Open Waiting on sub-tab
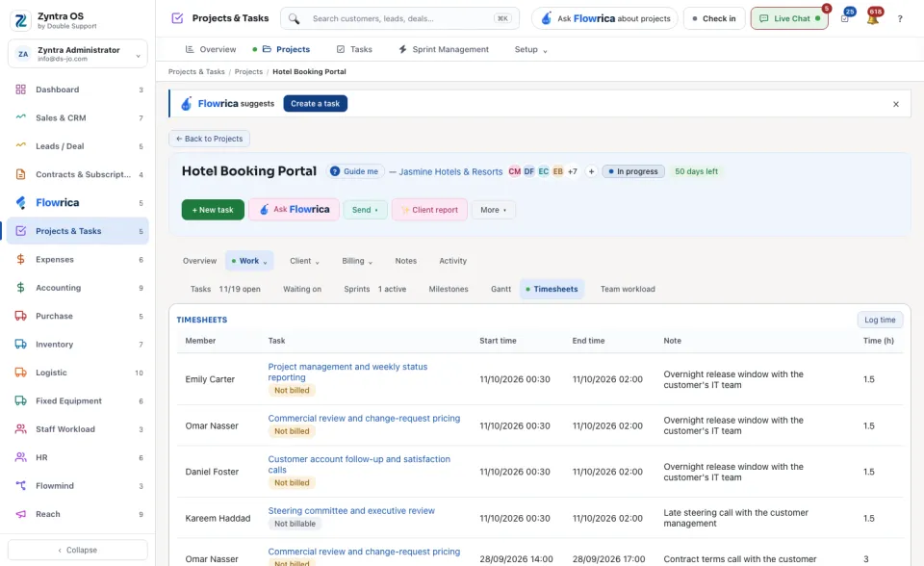This screenshot has width=924, height=566. [x=302, y=289]
